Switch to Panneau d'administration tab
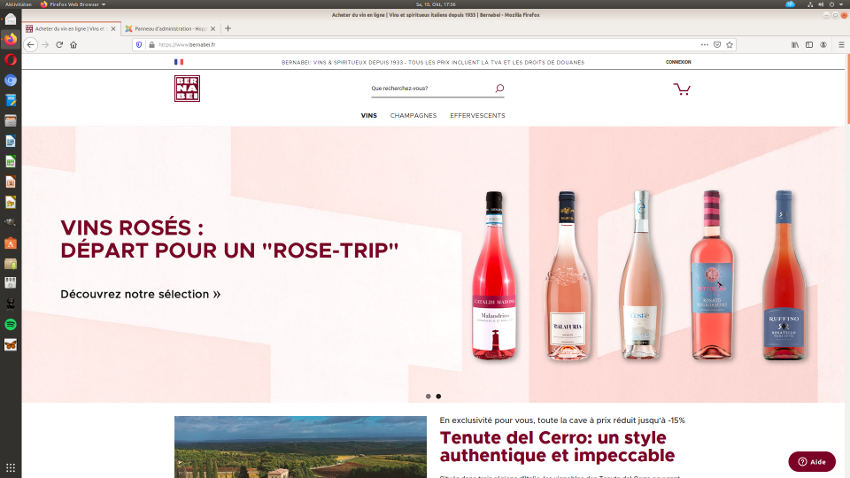This screenshot has height=478, width=850. tap(170, 29)
